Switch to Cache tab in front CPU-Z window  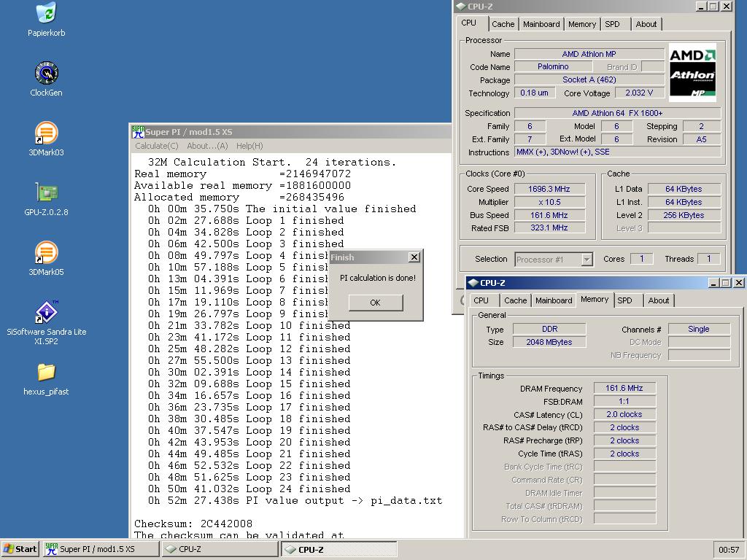[x=516, y=300]
